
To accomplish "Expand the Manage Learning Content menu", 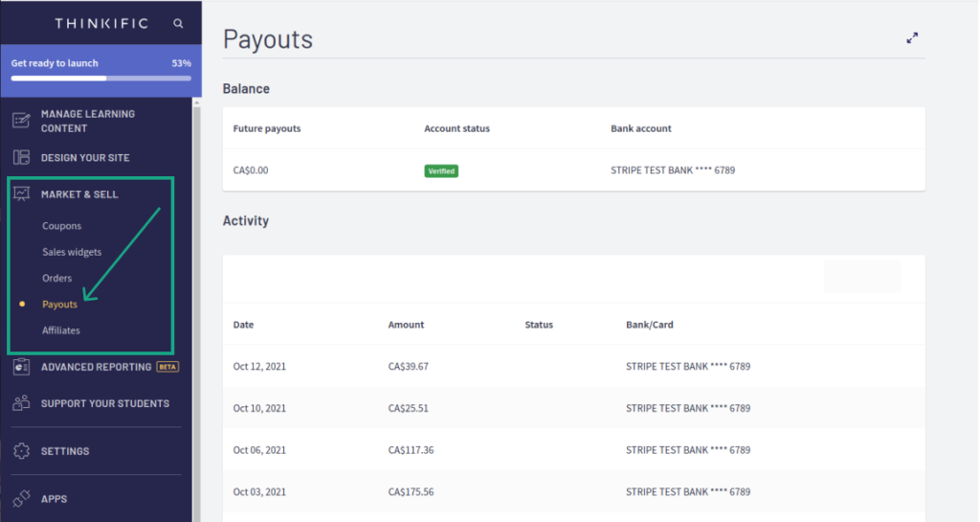I will tap(87, 121).
